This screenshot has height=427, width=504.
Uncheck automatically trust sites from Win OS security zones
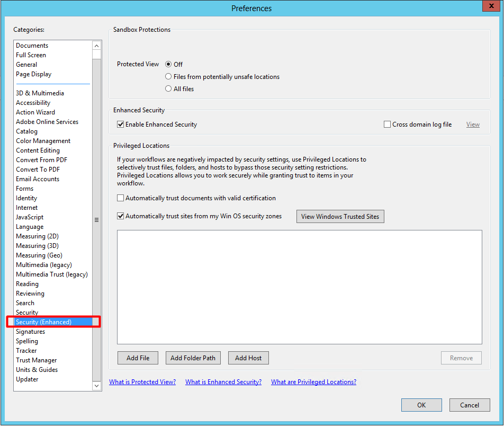(x=121, y=216)
